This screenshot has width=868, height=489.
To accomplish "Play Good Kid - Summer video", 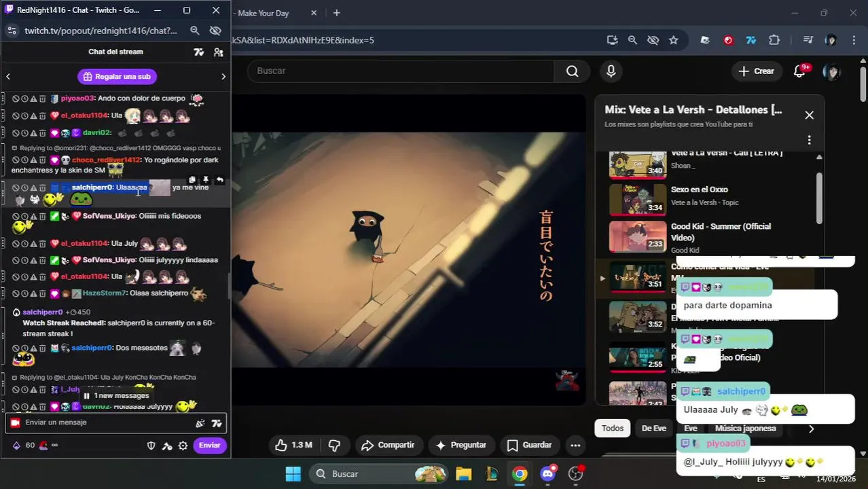I will tap(638, 236).
